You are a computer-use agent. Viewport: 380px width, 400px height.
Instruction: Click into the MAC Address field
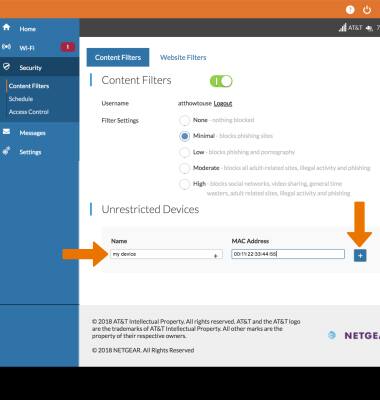[x=288, y=254]
